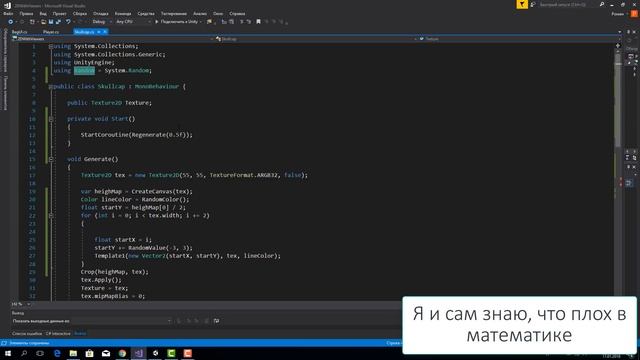Click the Quick Launch search magnifier

click(602, 4)
